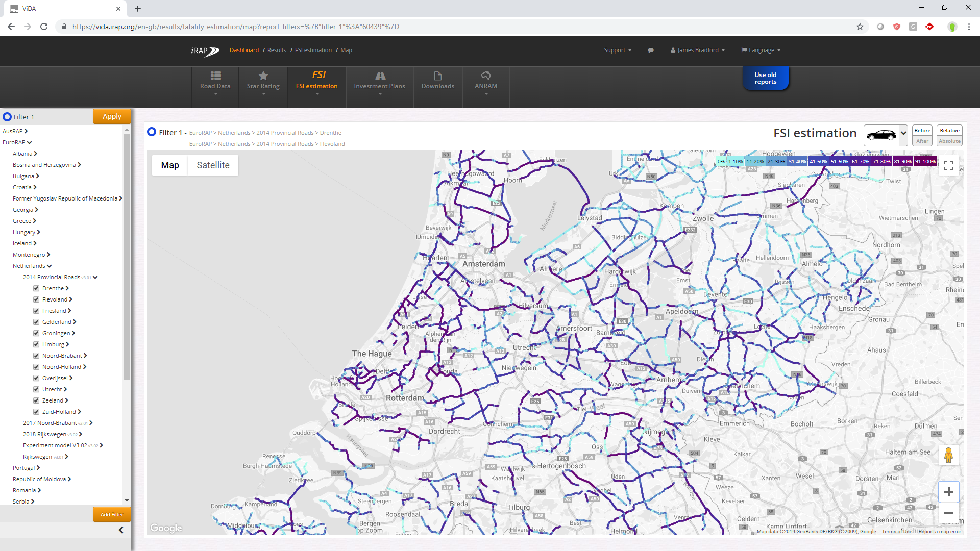Click the Street View pegman icon
The width and height of the screenshot is (980, 551).
click(x=948, y=455)
